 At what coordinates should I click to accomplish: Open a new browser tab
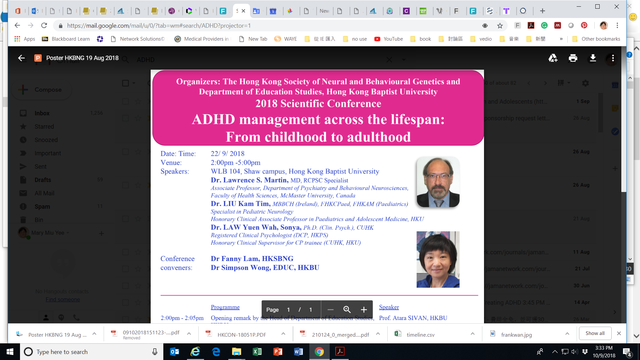pos(542,11)
